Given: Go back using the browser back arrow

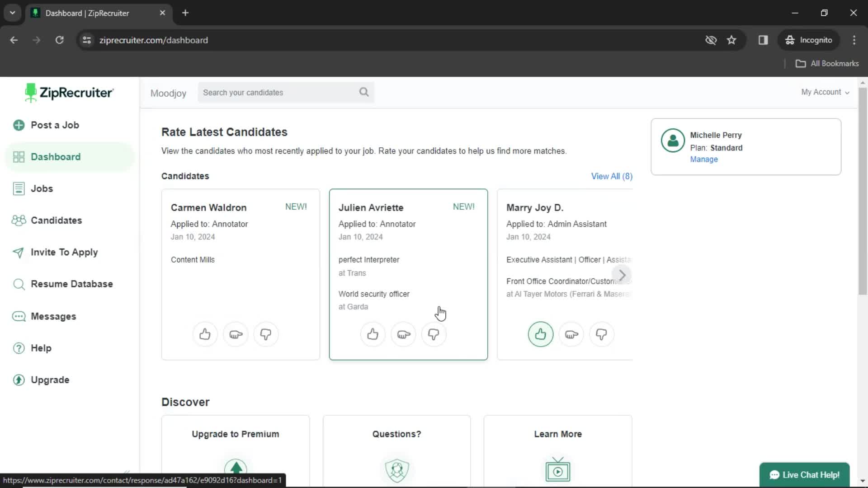Looking at the screenshot, I should [14, 40].
